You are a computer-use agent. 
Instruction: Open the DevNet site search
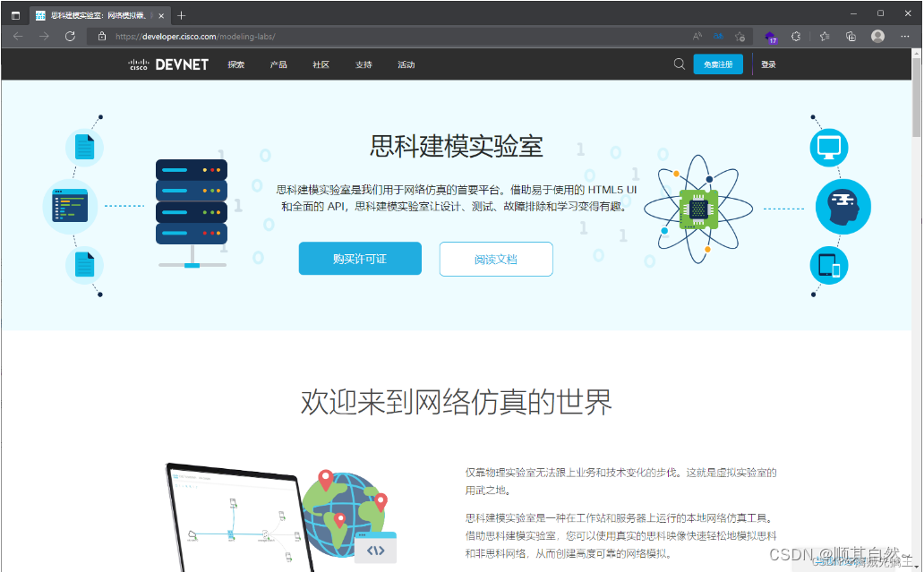tap(680, 64)
